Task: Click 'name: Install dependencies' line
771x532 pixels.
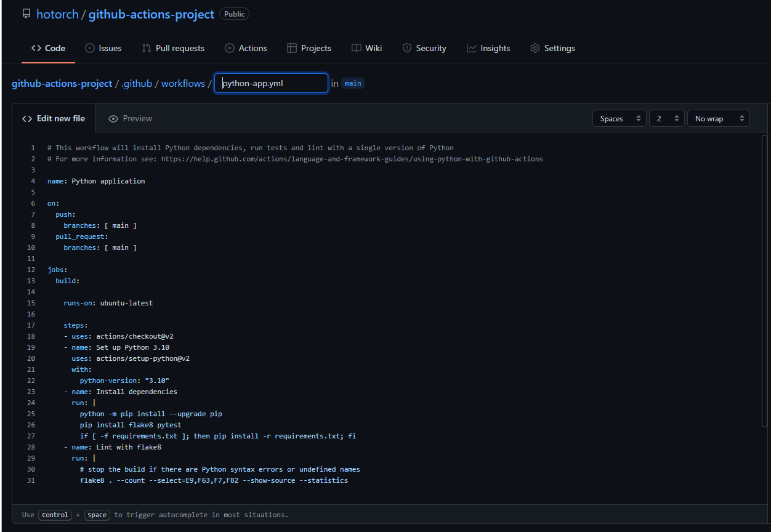Action: click(x=121, y=392)
